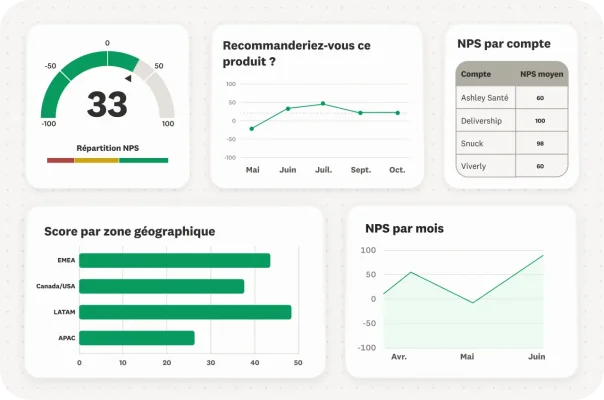Click the NPS par mois title
Viewport: 604px width, 400px height.
404,228
